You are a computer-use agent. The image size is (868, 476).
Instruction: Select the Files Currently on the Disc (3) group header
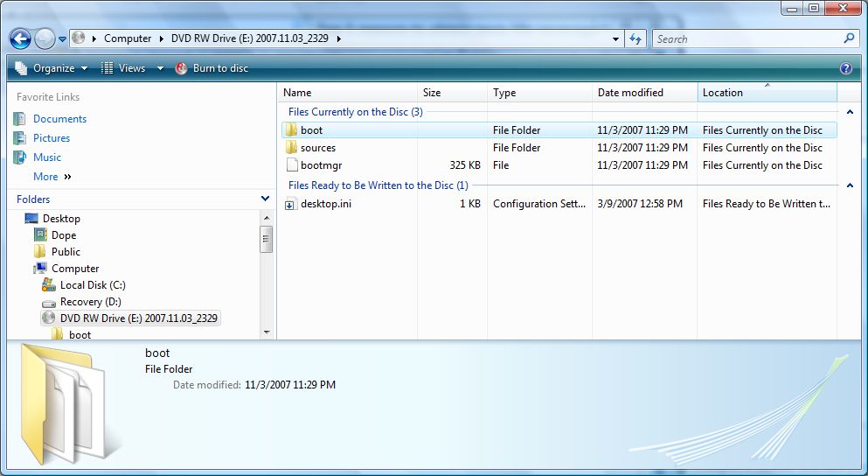(356, 112)
